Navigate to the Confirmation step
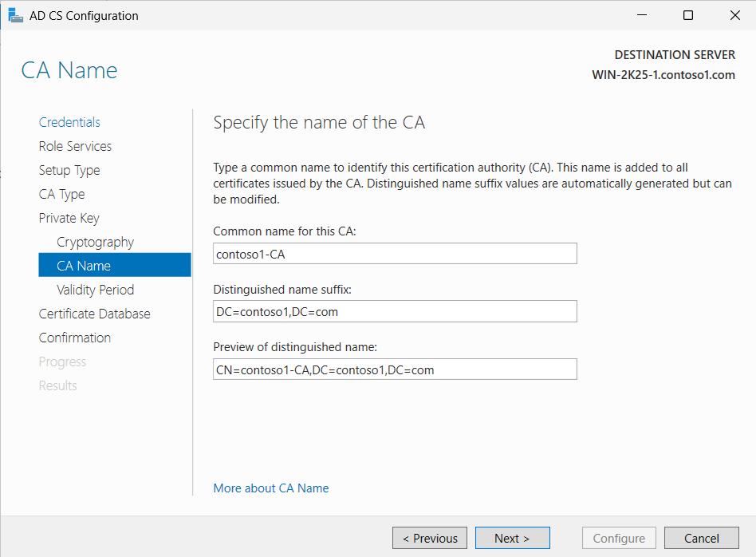This screenshot has height=557, width=756. 75,338
